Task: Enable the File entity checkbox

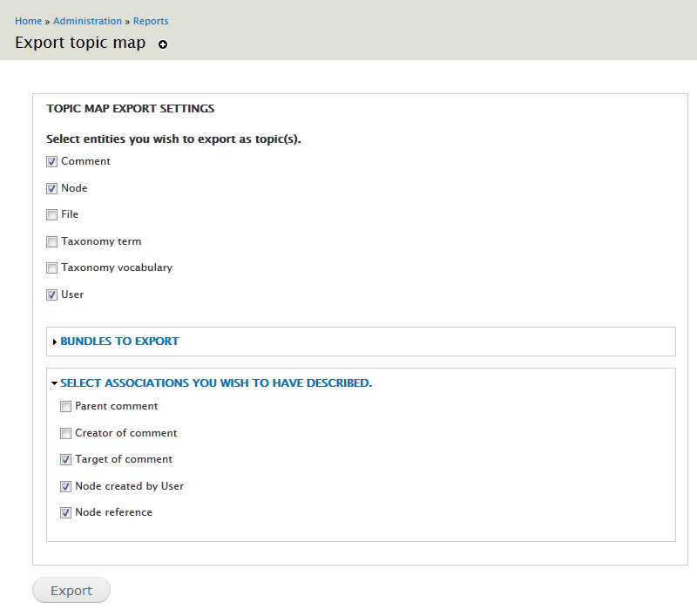Action: click(51, 214)
